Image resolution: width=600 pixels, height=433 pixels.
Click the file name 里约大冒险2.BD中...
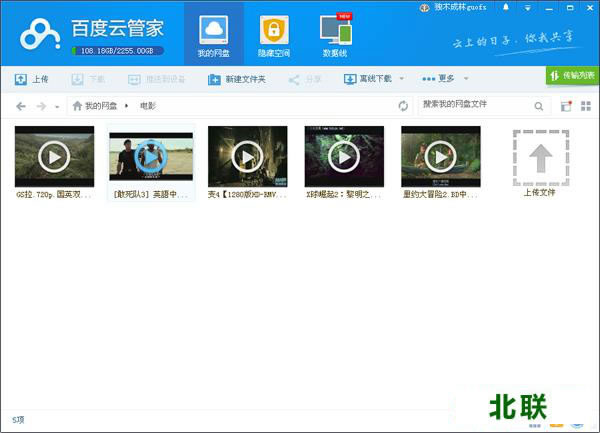click(440, 194)
